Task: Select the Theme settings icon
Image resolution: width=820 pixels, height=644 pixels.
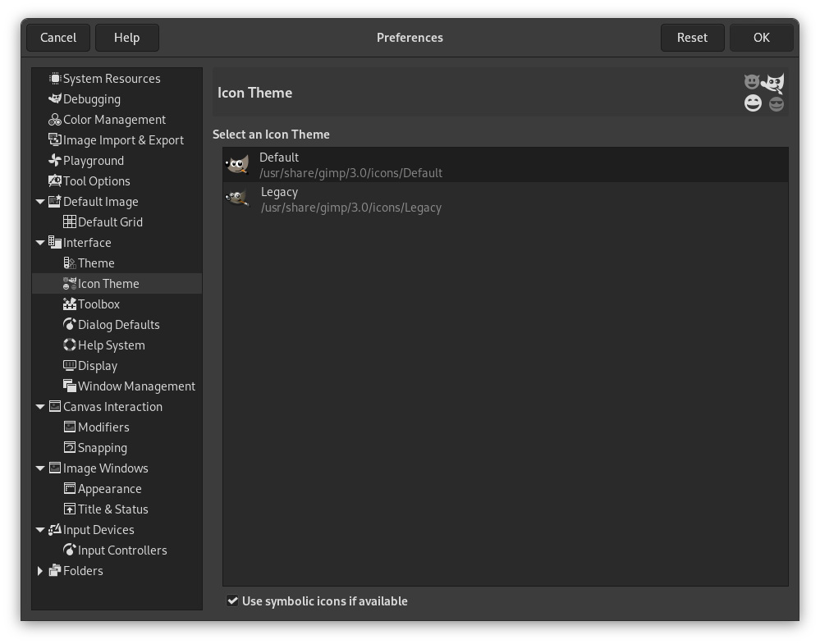Action: 70,263
